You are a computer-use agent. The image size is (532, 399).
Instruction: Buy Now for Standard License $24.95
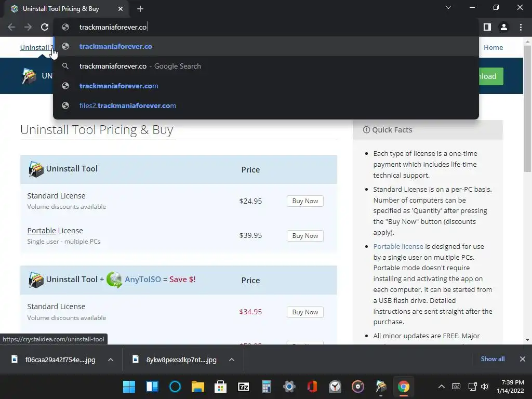[x=305, y=201]
